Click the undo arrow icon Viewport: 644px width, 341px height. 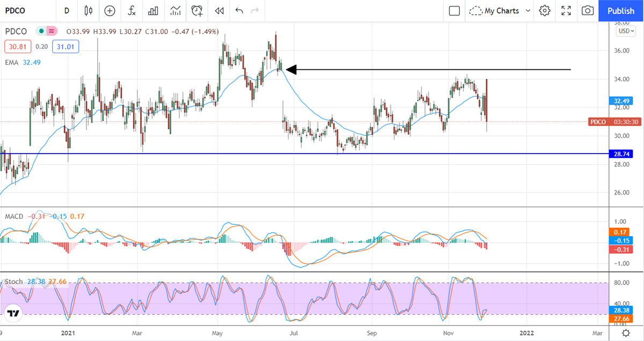[239, 10]
